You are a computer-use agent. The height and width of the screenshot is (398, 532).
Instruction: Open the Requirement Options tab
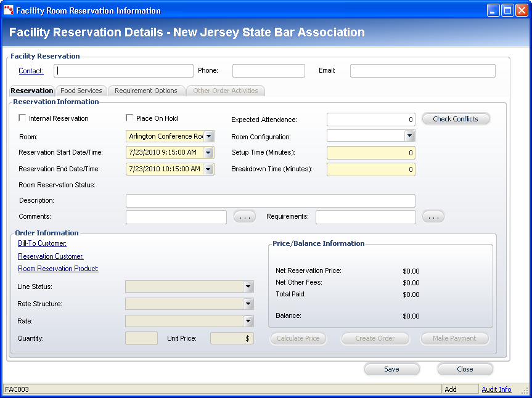[x=146, y=91]
